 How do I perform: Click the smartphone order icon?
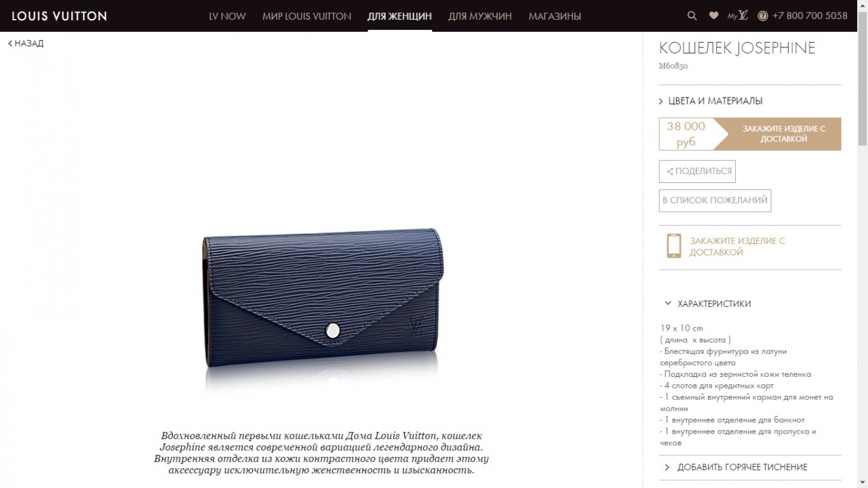coord(673,246)
